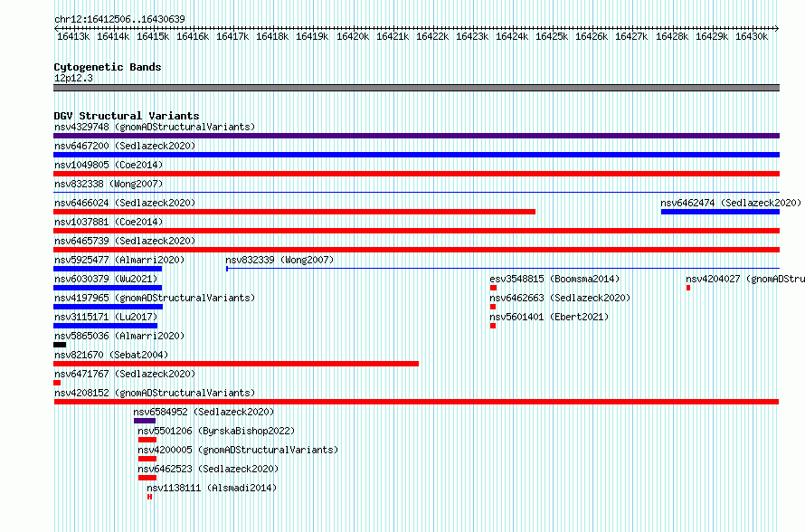Click the nsv6466024 (Sedlazeck2020) label
This screenshot has height=532, width=805.
[x=125, y=203]
